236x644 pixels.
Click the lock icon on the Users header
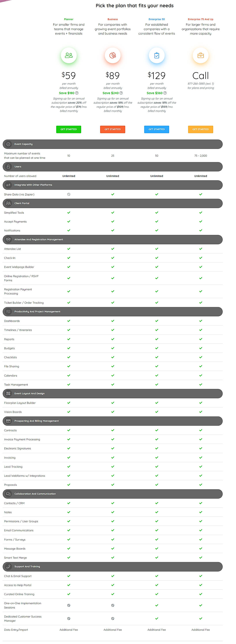click(8, 167)
